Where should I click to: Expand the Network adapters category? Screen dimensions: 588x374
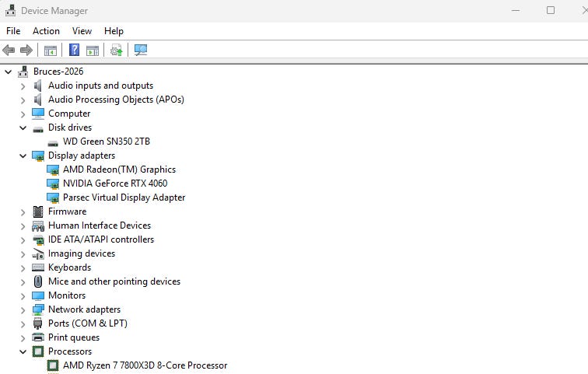click(23, 310)
